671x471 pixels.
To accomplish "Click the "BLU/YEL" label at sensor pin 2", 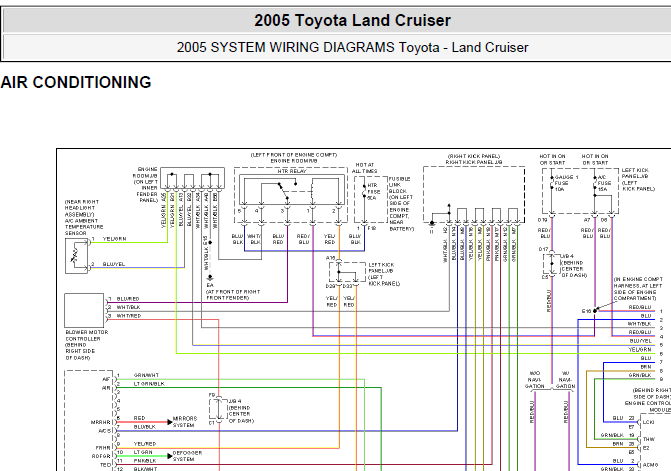I will pyautogui.click(x=114, y=264).
